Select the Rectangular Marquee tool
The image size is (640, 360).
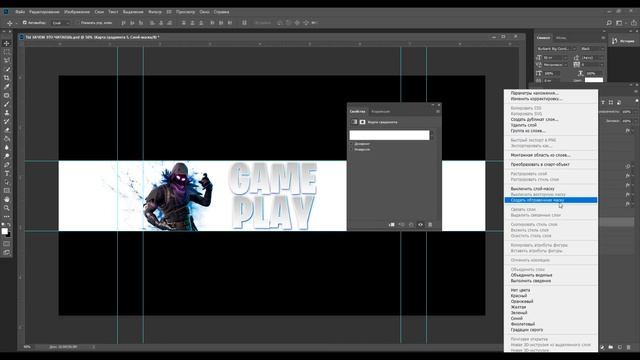coord(7,52)
